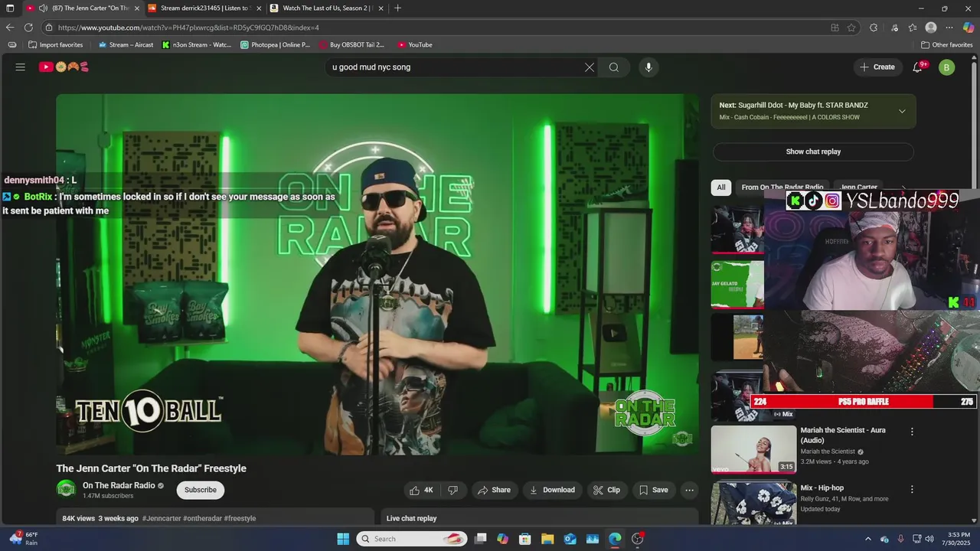The width and height of the screenshot is (980, 551).
Task: Select the 'All' filter chip
Action: pos(721,187)
